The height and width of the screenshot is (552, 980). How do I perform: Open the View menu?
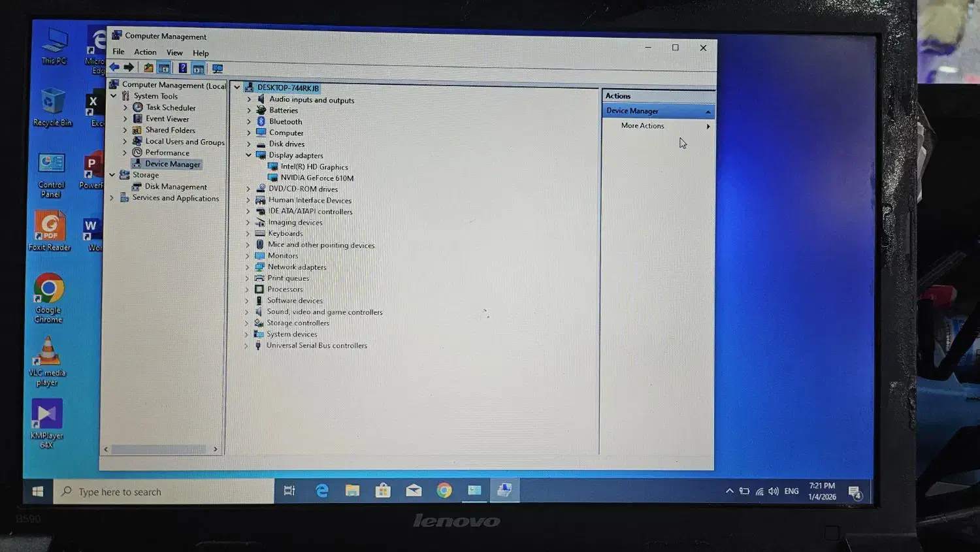174,53
